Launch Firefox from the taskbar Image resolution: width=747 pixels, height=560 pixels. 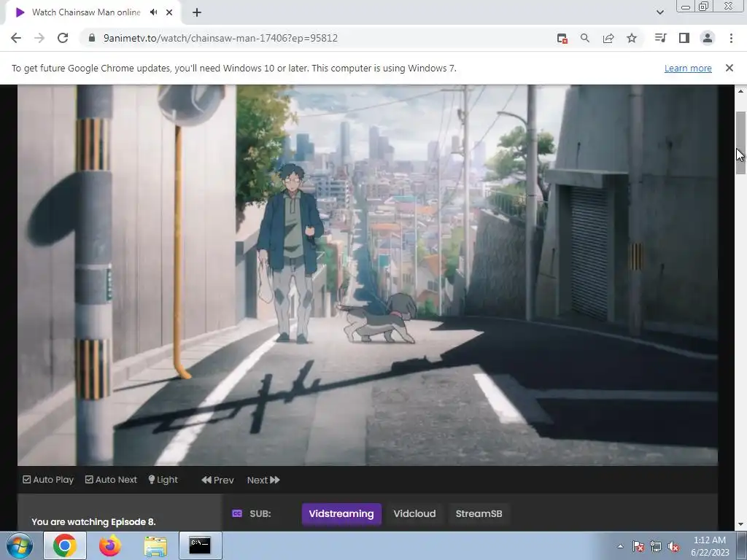[x=110, y=545]
